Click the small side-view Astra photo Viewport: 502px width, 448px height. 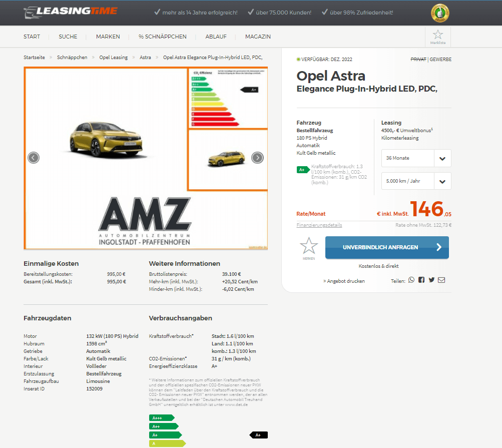coord(228,160)
